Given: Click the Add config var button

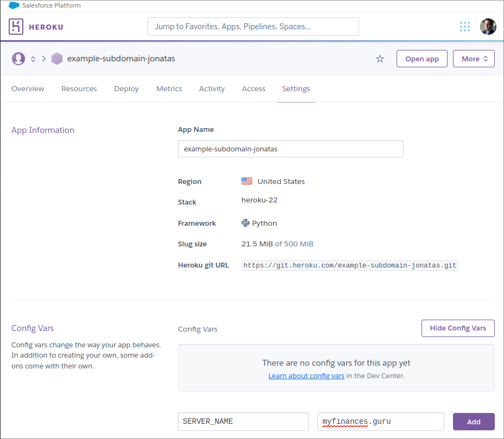Looking at the screenshot, I should (474, 422).
